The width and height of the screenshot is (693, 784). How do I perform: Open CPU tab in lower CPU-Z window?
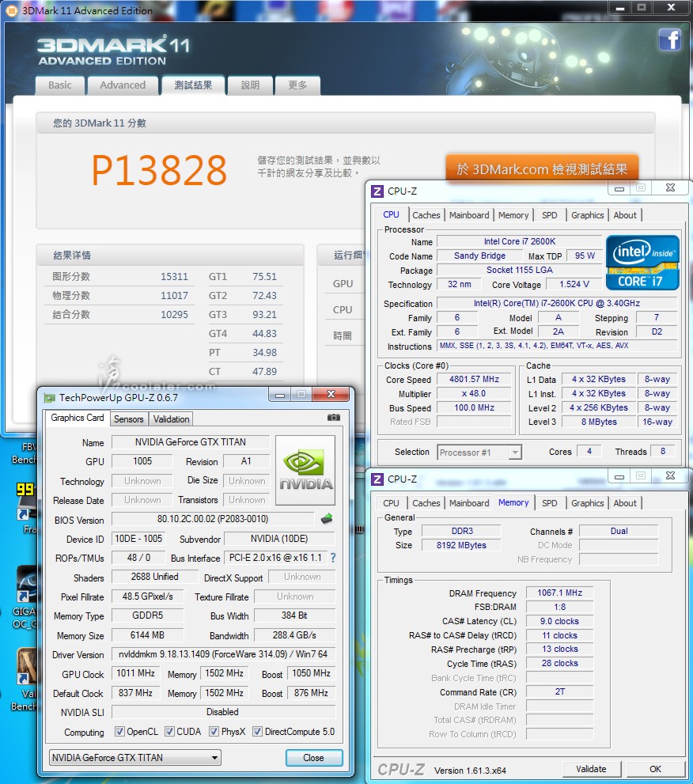(391, 503)
